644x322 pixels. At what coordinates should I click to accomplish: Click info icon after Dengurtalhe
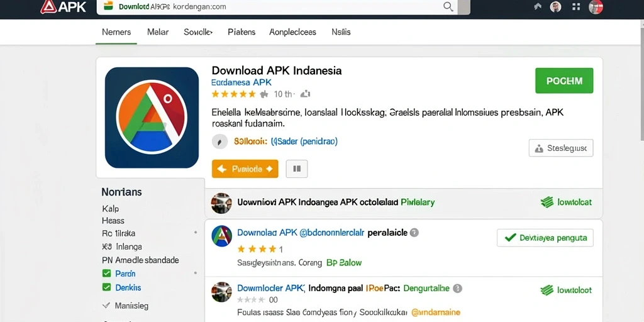point(458,289)
